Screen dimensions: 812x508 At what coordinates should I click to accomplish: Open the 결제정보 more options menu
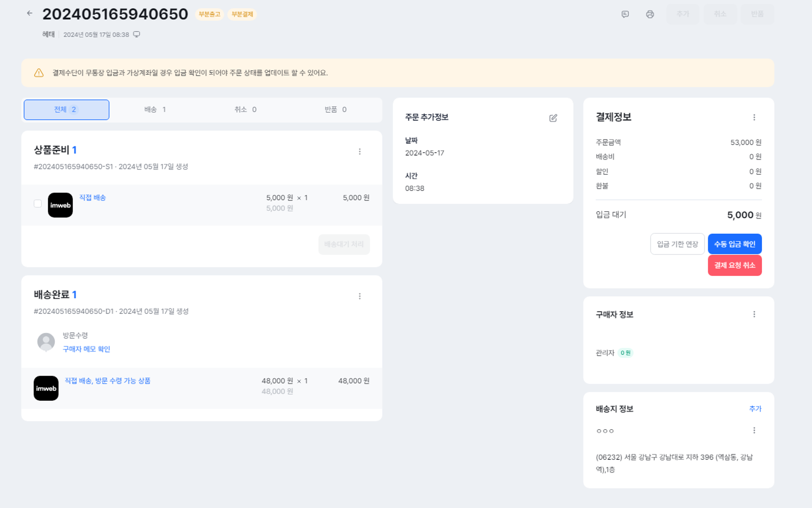(754, 117)
